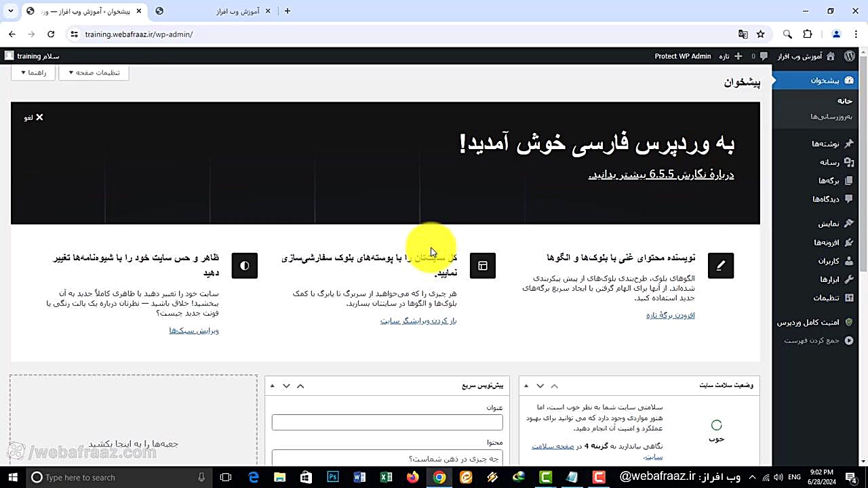Click the quick draft محتوا content textarea
868x488 pixels.
click(x=387, y=459)
